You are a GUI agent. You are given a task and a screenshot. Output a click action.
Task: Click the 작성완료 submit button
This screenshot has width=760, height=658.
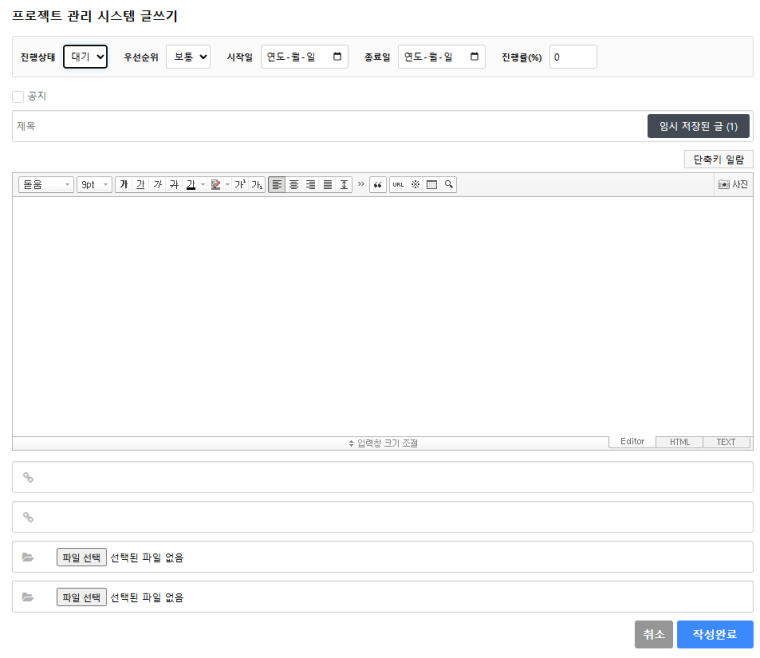point(714,635)
